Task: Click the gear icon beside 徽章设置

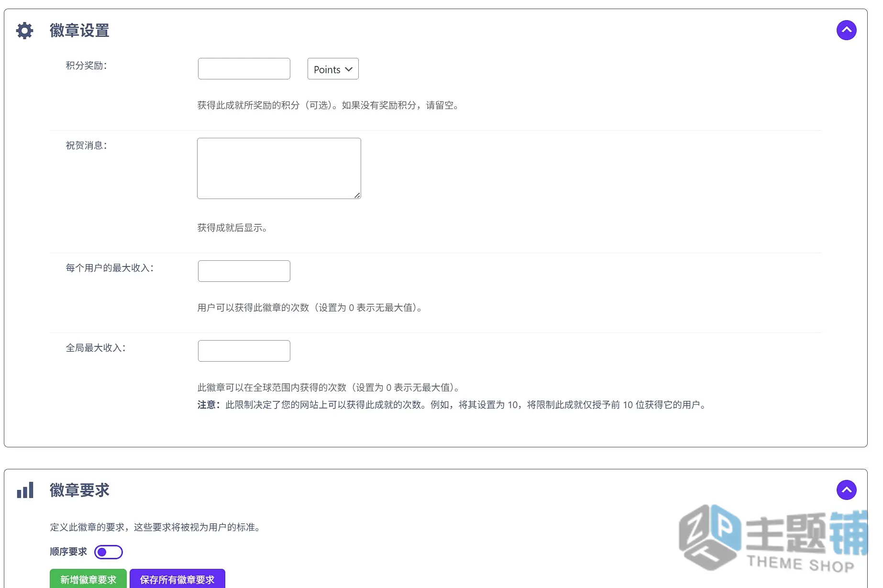Action: pyautogui.click(x=25, y=31)
